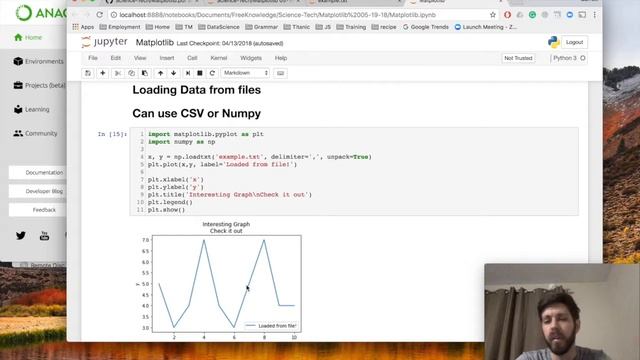Restart the kernel with circular arrow

(x=212, y=73)
